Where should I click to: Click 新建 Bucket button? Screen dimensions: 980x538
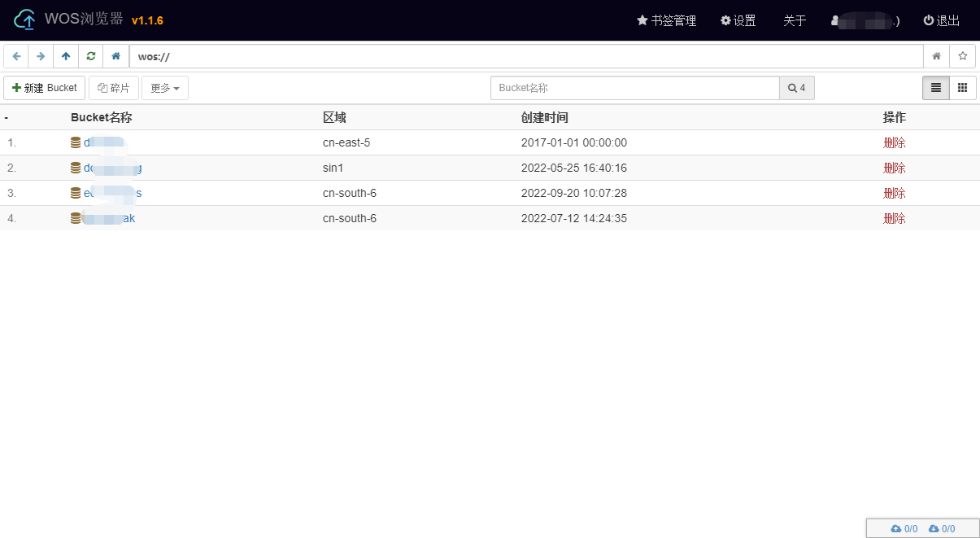44,87
